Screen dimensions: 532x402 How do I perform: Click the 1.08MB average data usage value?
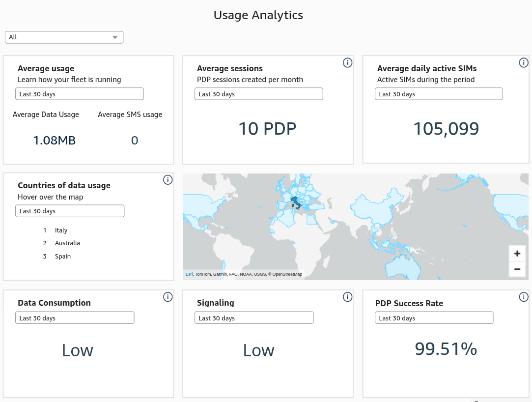point(55,140)
